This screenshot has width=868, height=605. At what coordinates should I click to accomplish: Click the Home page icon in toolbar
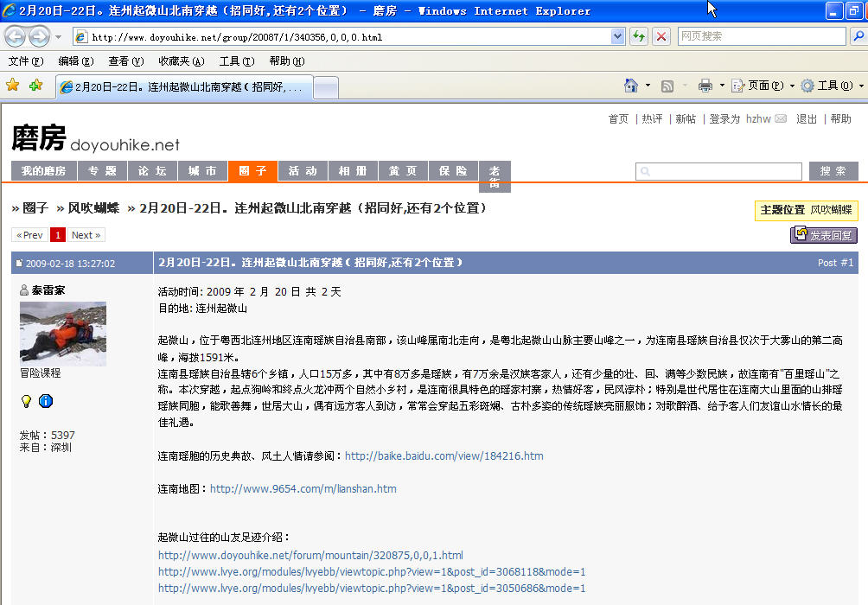(x=632, y=86)
